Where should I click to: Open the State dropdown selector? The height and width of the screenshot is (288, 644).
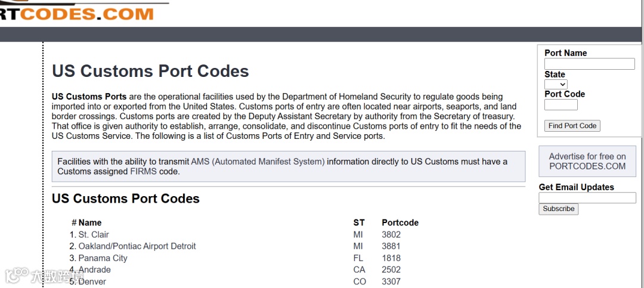coord(556,85)
